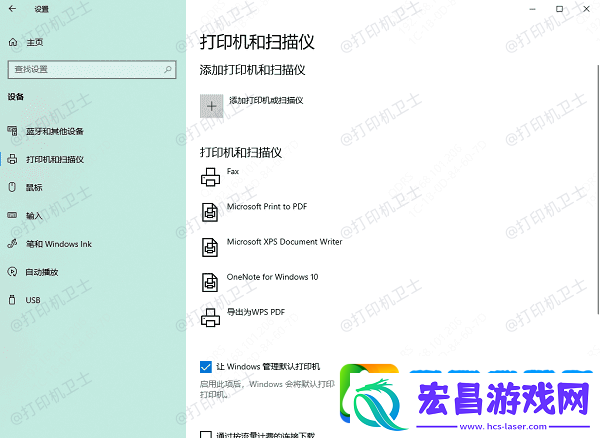This screenshot has height=438, width=600.
Task: Click the plus icon to add a printer
Action: (212, 106)
